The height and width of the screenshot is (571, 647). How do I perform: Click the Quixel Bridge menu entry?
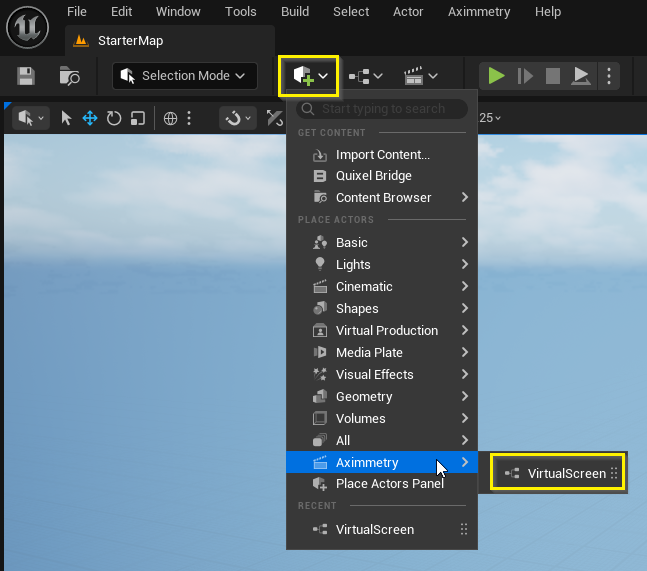[373, 176]
